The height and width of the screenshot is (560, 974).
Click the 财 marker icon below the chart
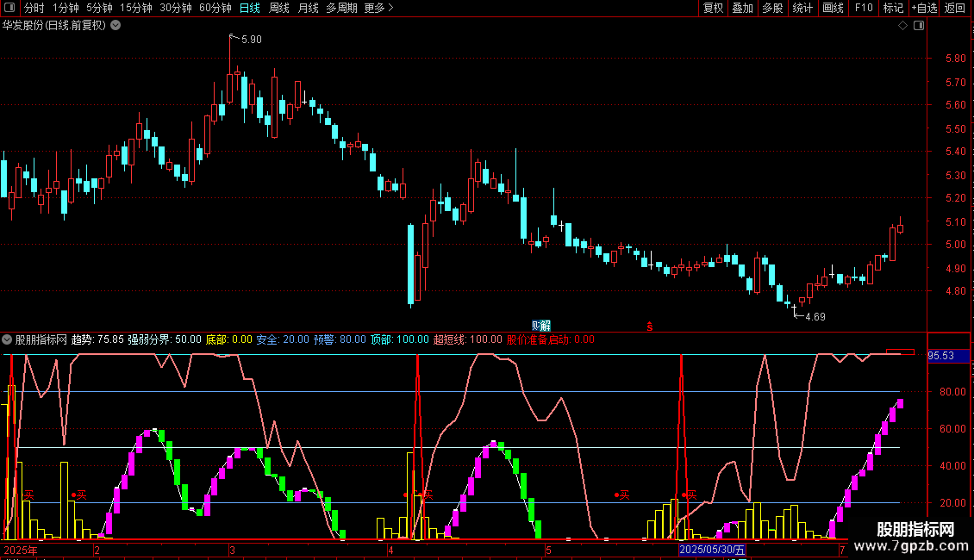click(x=536, y=325)
